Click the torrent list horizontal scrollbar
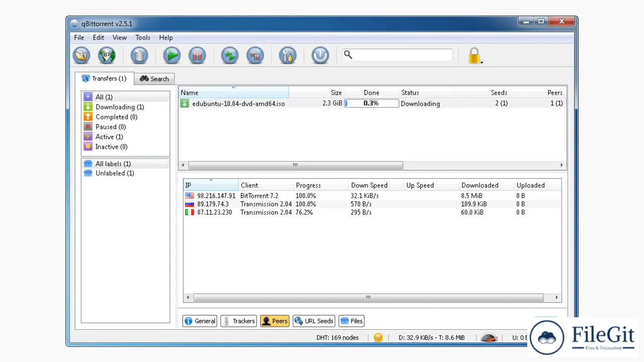This screenshot has height=362, width=644. coord(295,165)
